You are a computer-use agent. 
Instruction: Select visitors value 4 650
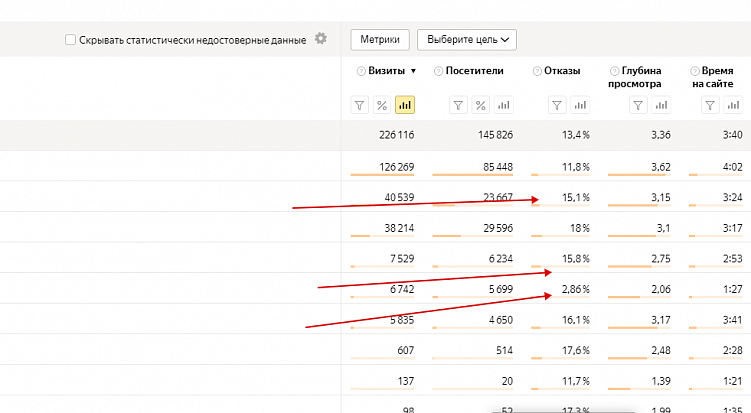click(501, 320)
